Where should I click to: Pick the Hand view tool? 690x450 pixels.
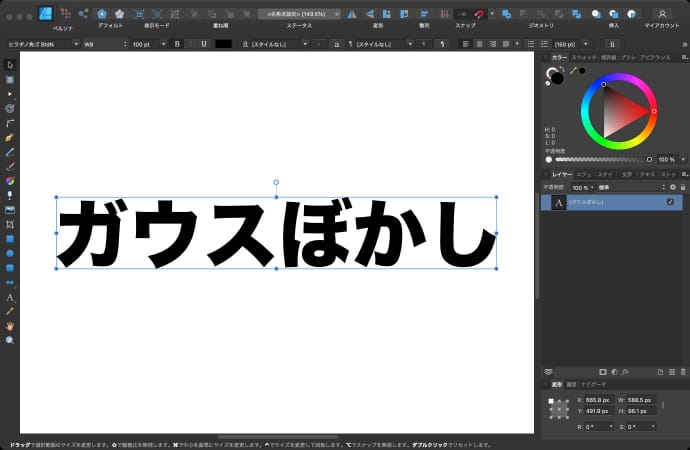click(10, 325)
